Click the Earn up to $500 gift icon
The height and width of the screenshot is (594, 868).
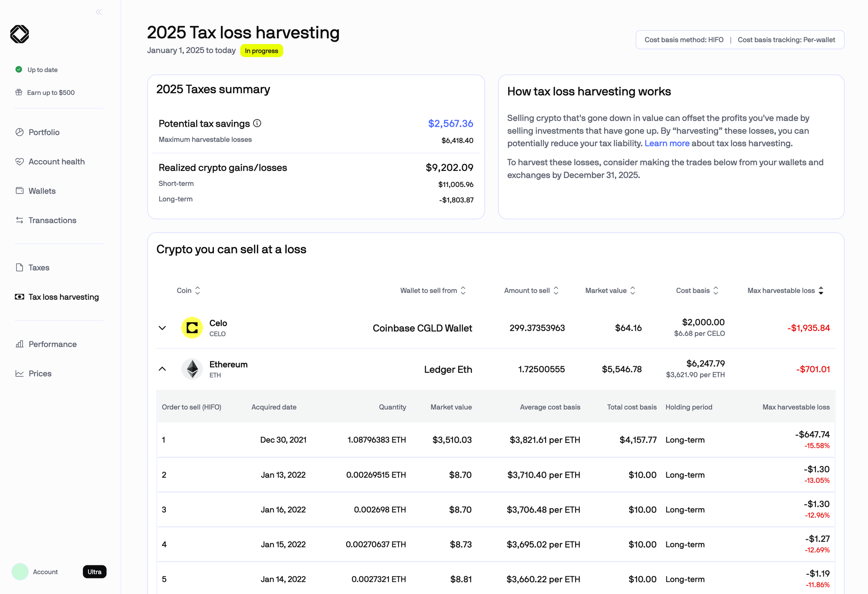(x=19, y=92)
